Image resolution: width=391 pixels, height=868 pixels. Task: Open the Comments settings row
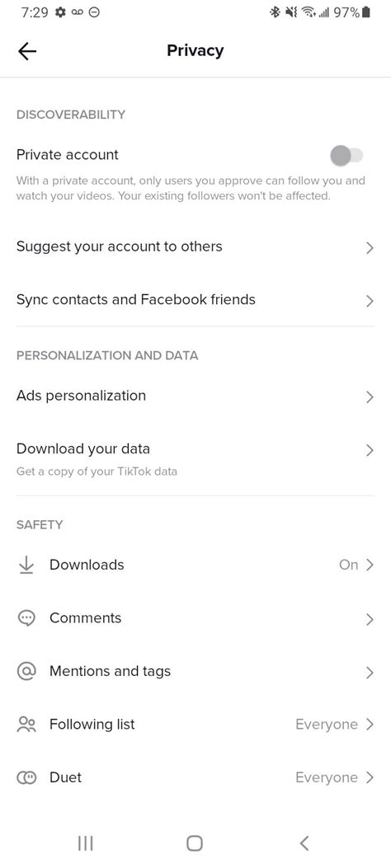click(195, 618)
